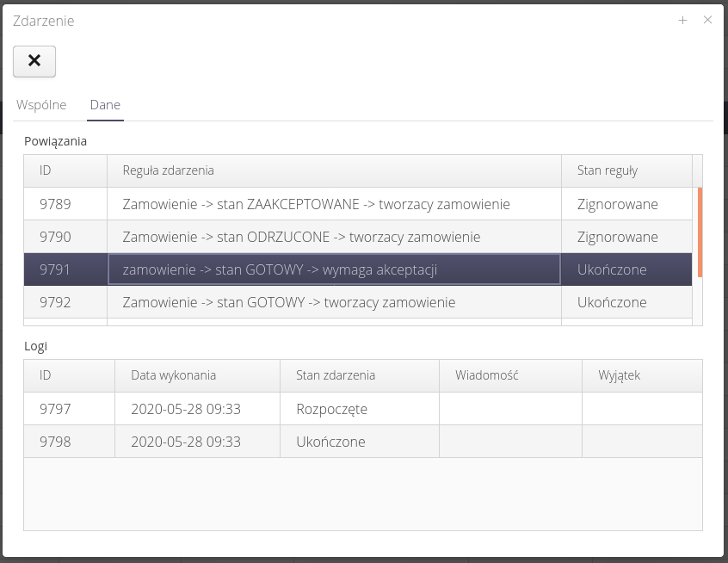The image size is (728, 563).
Task: Switch to the Wspólne tab
Action: 41,105
